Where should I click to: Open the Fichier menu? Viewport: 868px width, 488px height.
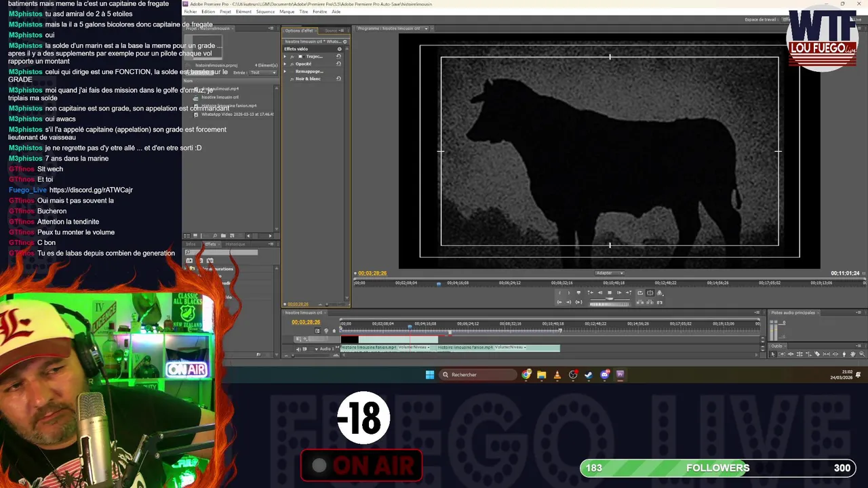point(191,12)
